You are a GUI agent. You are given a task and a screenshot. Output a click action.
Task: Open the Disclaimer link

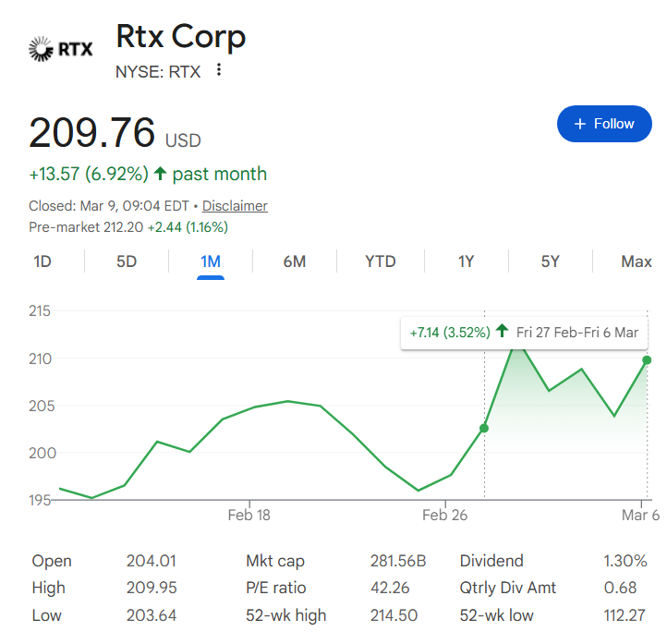coord(235,206)
